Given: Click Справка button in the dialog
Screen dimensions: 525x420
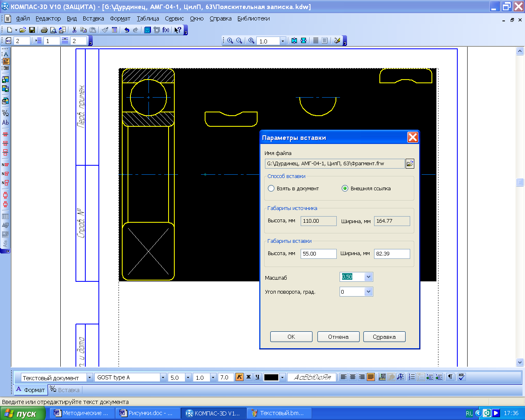Looking at the screenshot, I should click(x=384, y=337).
